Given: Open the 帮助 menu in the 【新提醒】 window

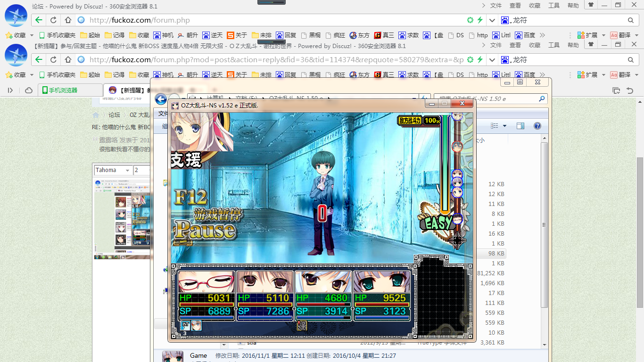Looking at the screenshot, I should click(573, 45).
